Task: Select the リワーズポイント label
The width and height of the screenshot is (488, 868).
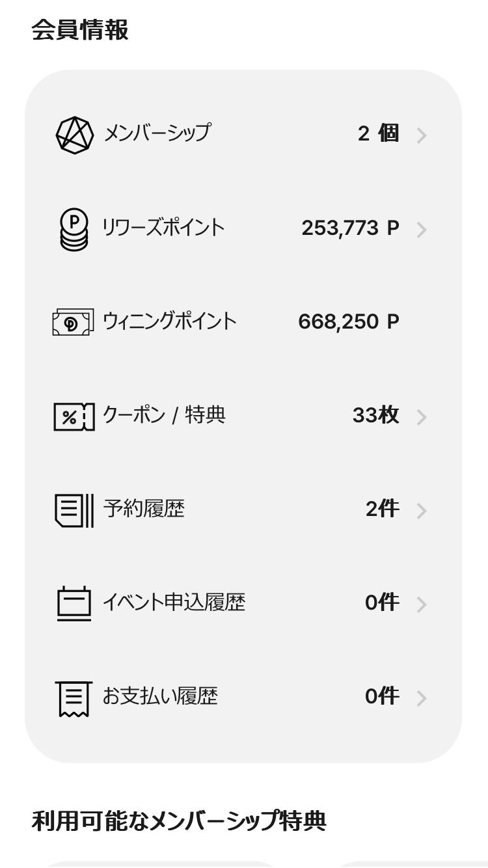Action: pos(163,228)
